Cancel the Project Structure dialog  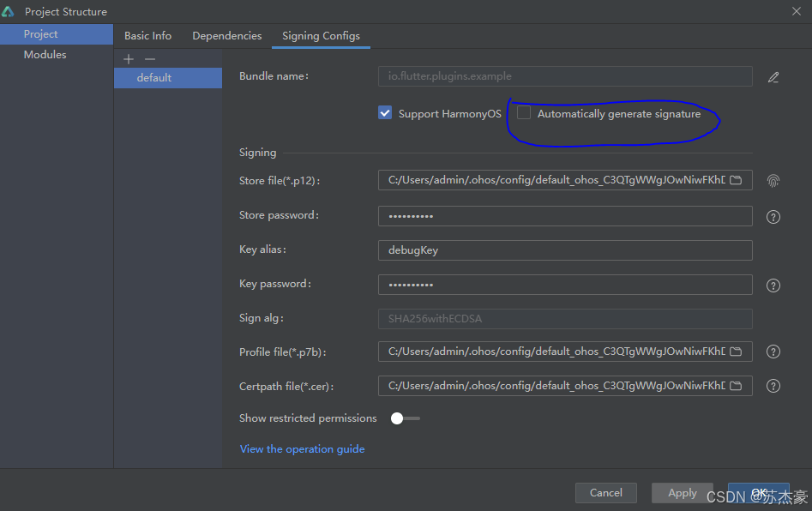pyautogui.click(x=605, y=492)
